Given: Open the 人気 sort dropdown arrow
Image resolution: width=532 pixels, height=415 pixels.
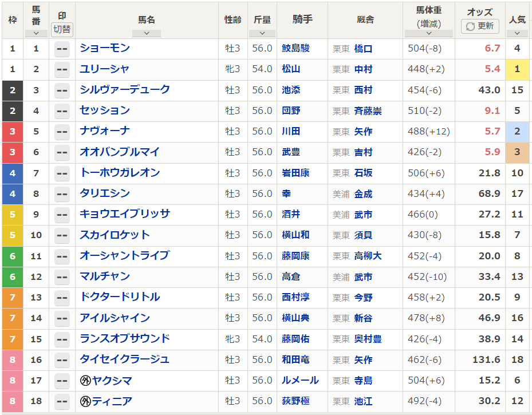Looking at the screenshot, I should [517, 33].
